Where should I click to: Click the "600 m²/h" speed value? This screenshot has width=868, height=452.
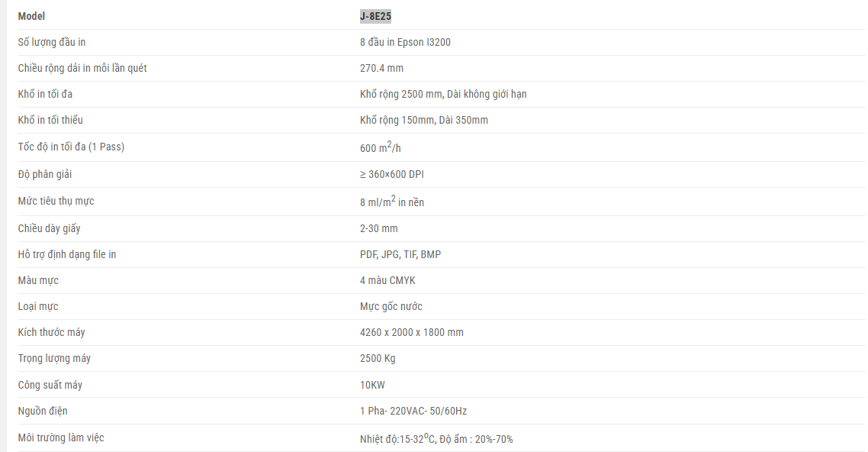coord(380,148)
